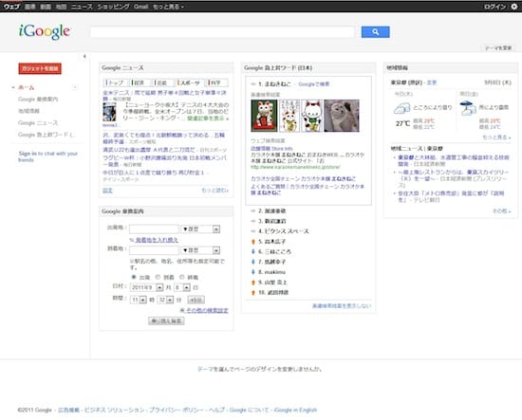
Task: Open ウェブ in the top navigation bar
Action: coord(11,7)
